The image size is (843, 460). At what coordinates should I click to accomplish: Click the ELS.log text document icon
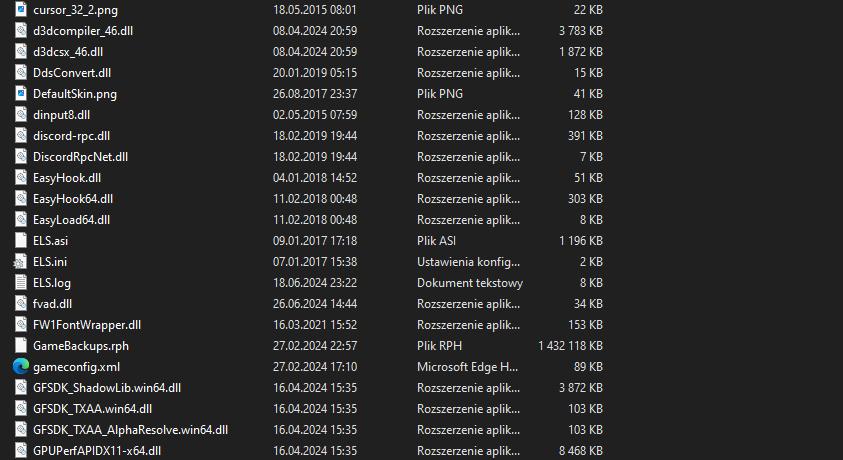coord(20,282)
